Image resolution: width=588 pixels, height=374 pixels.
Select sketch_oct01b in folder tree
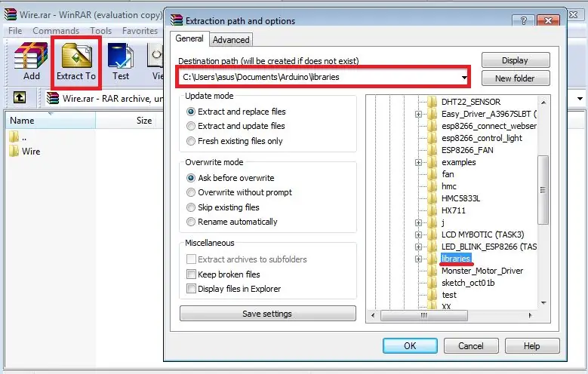pos(468,283)
